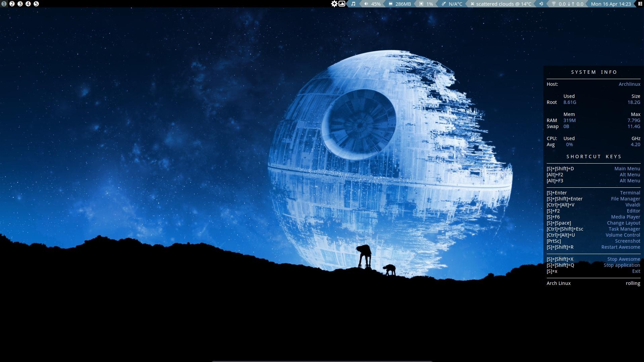Click the SHORTCUT KEYS heading
This screenshot has width=644, height=362.
594,157
